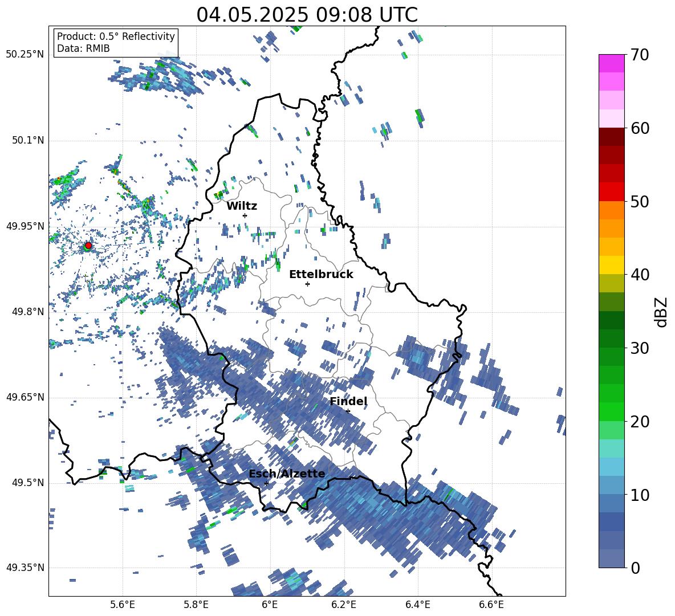Click the Esch/Alzette cross marker
This screenshot has width=675, height=616.
(x=266, y=483)
